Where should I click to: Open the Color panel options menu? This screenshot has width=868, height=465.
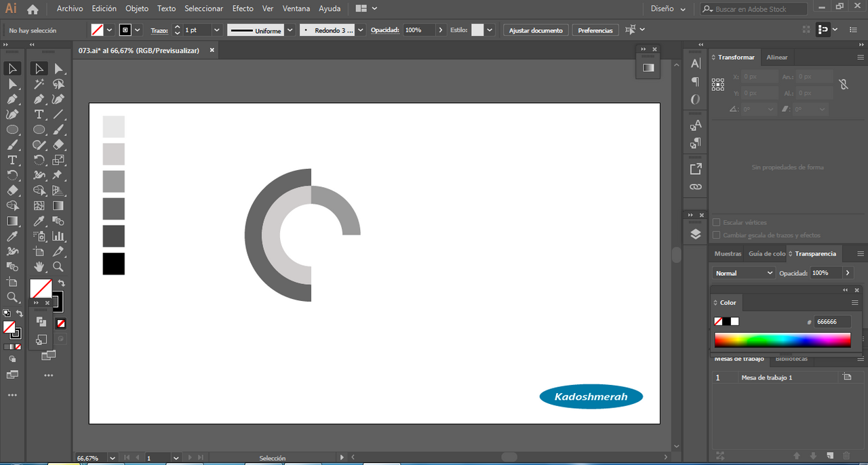[x=855, y=302]
